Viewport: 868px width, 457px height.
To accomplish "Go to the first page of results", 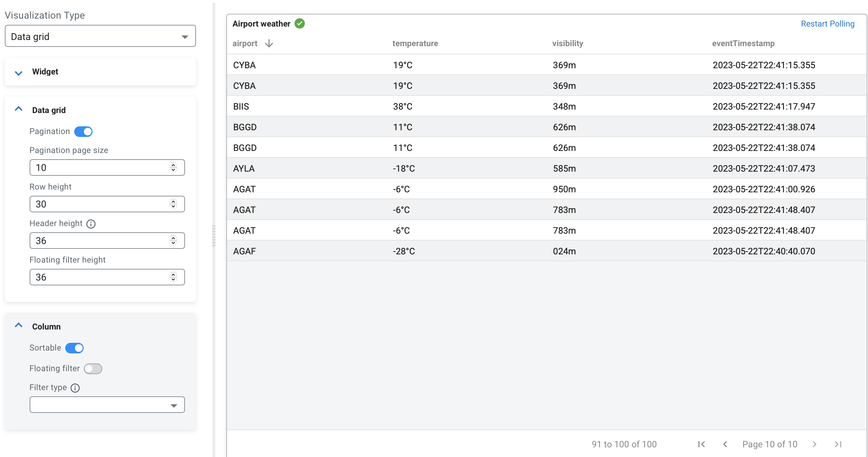I will coord(701,444).
